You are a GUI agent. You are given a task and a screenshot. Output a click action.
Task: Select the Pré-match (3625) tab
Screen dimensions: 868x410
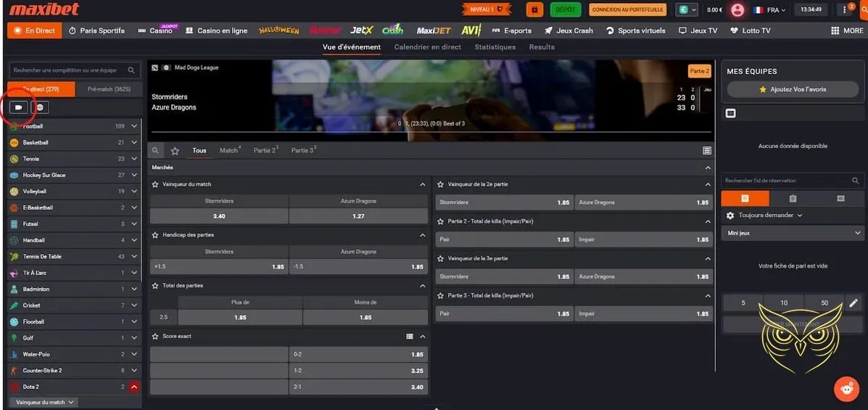click(109, 89)
